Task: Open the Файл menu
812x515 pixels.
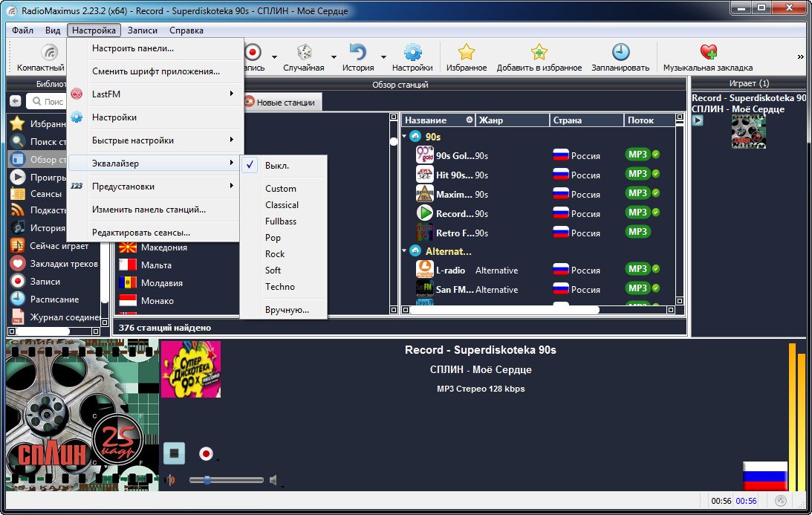Action: point(23,30)
